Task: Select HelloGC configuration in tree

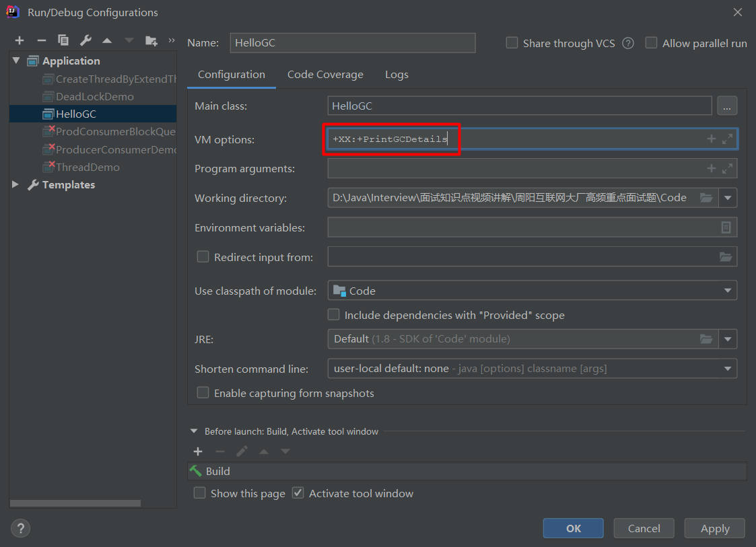Action: click(93, 114)
